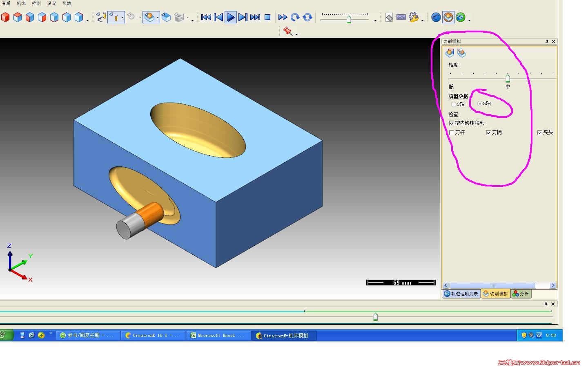Toggle the 槽内快速移动 checkbox
Image resolution: width=588 pixels, height=368 pixels.
(x=452, y=123)
